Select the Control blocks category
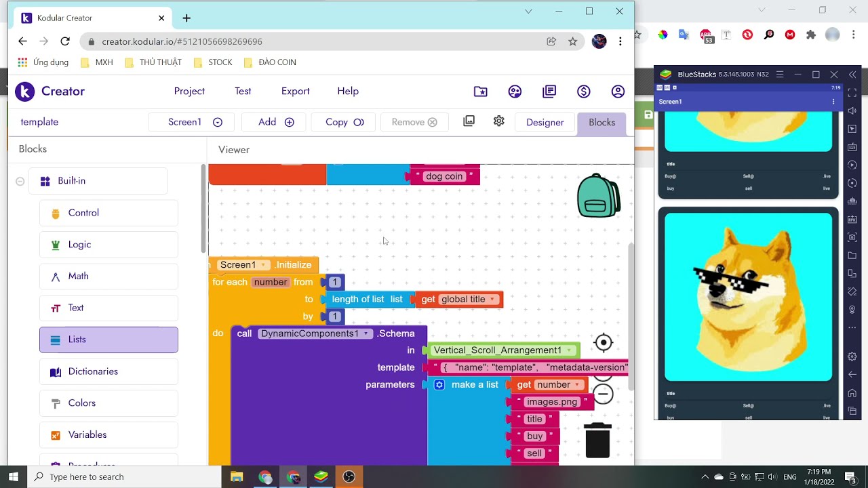 (108, 213)
